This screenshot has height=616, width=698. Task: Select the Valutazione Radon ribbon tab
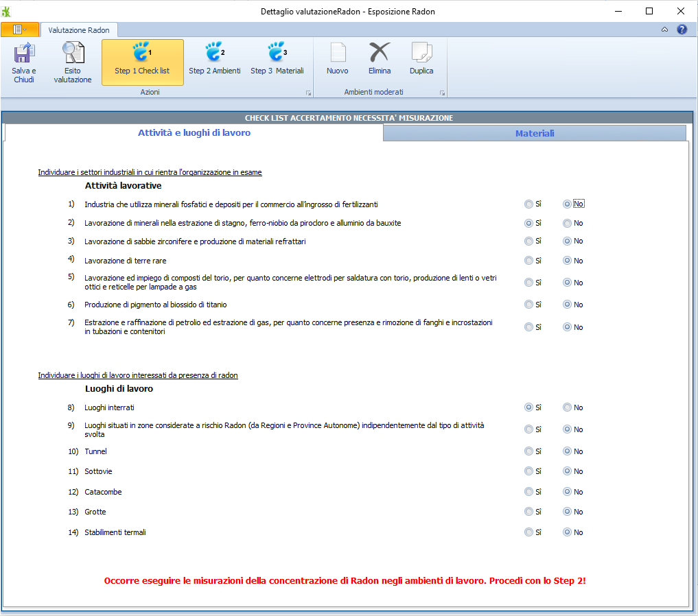(x=79, y=29)
